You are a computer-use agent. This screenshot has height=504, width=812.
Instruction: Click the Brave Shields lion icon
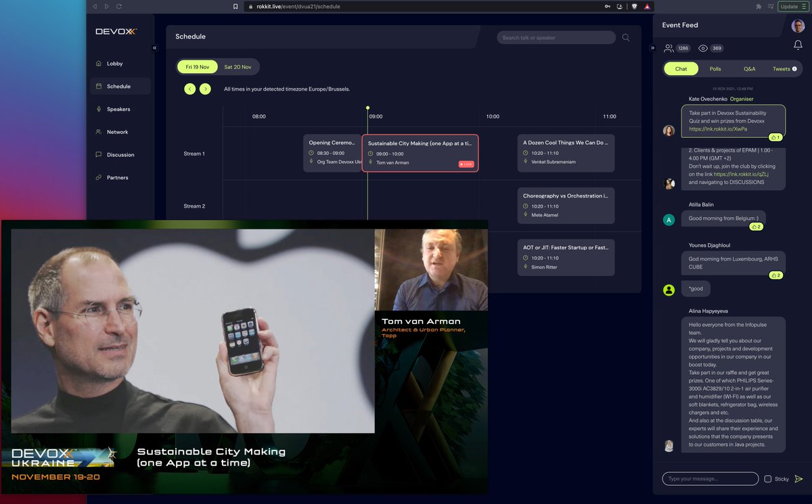pyautogui.click(x=634, y=6)
